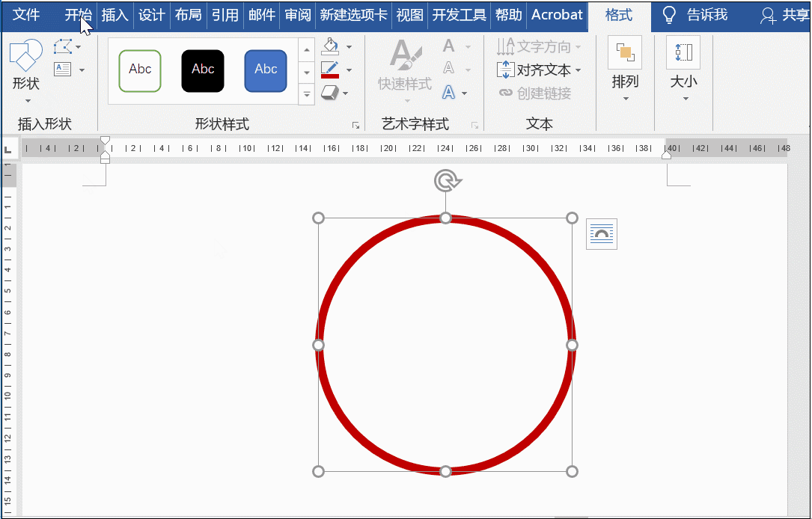The image size is (812, 519).
Task: Select the blue Abc shape style
Action: point(266,70)
